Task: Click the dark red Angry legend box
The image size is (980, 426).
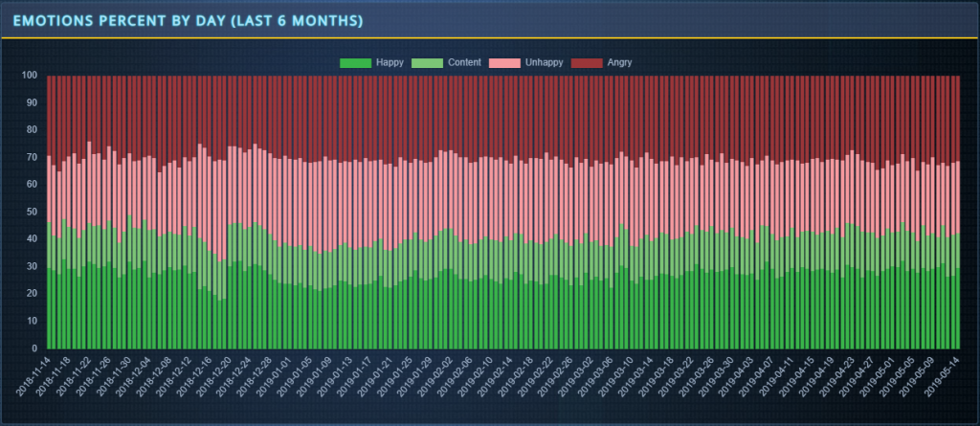Action: click(x=586, y=62)
